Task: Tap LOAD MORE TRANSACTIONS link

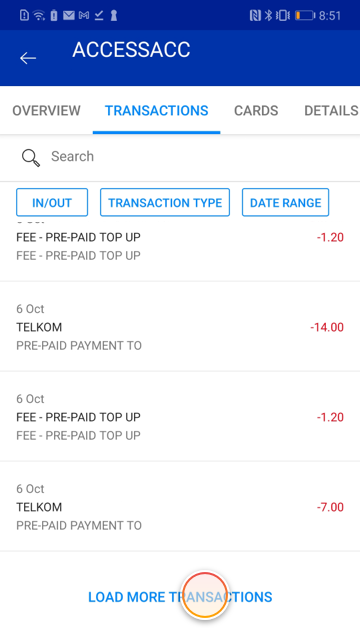Action: coord(180,597)
